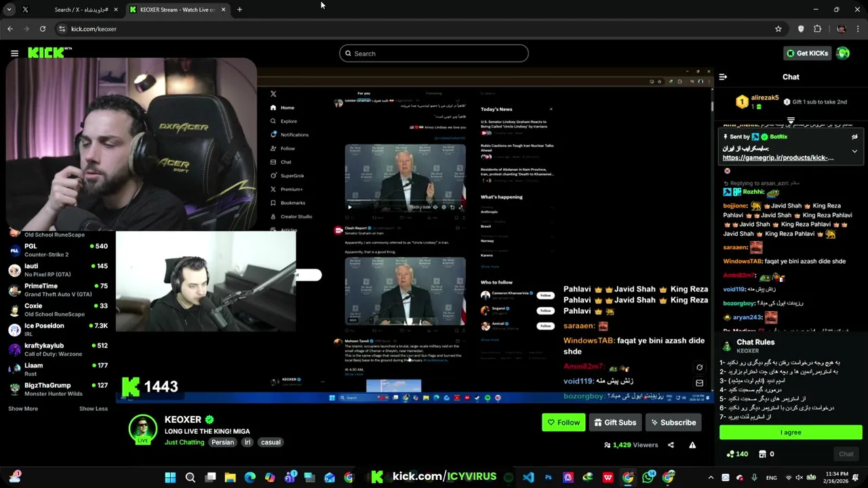Open Liaam channel in sidebar
The width and height of the screenshot is (868, 488).
click(58, 369)
